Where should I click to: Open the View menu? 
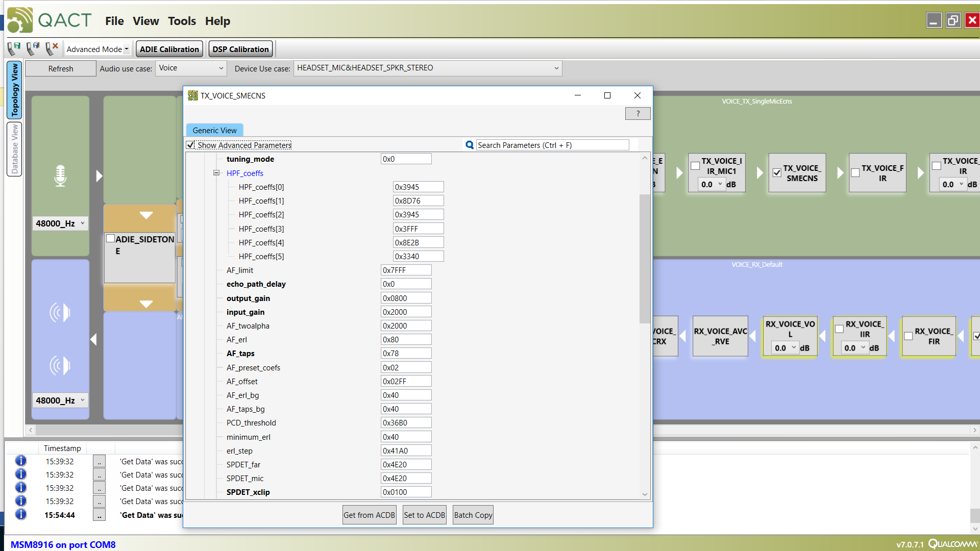click(146, 21)
